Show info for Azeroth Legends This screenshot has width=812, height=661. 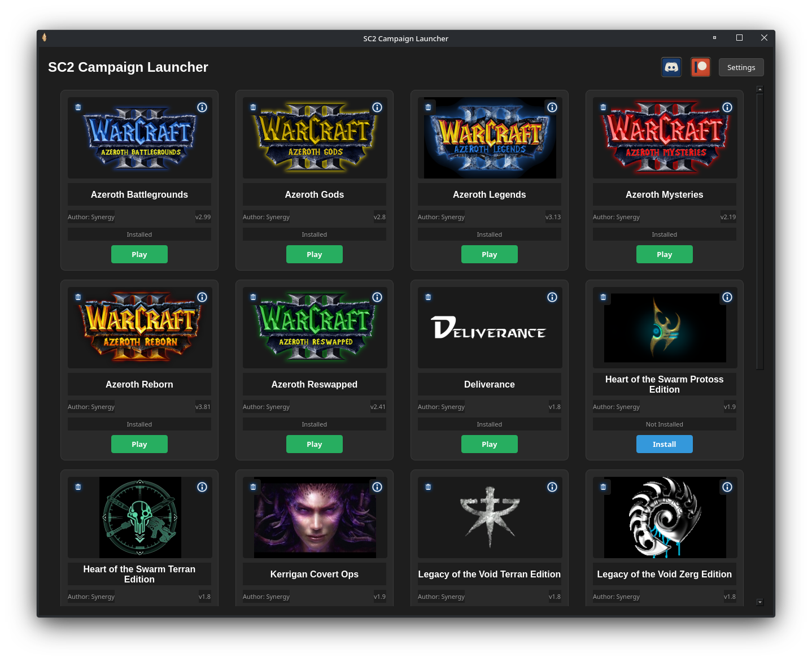point(552,107)
